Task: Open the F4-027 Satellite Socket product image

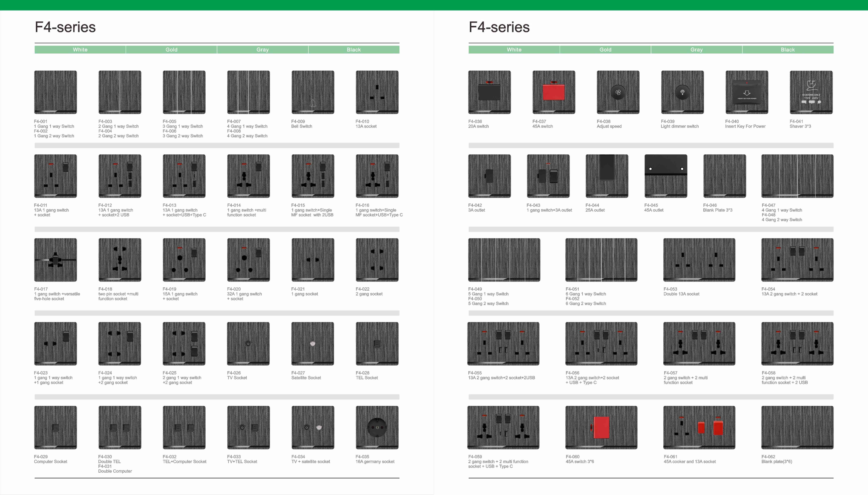Action: (x=313, y=344)
